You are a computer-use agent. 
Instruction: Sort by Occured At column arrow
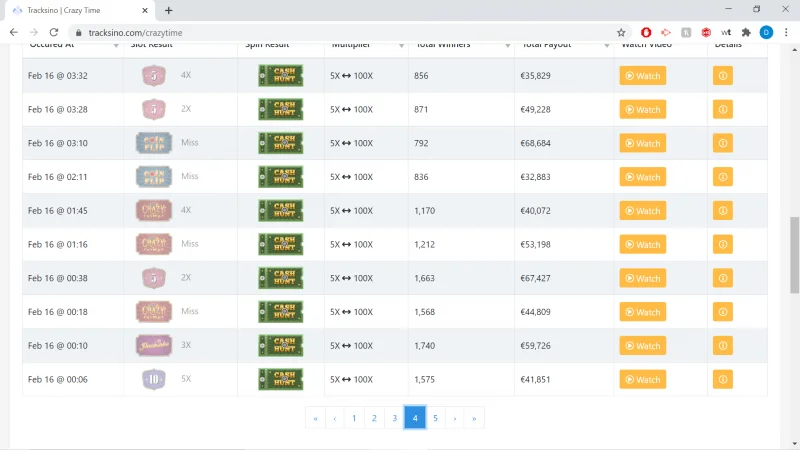click(116, 46)
